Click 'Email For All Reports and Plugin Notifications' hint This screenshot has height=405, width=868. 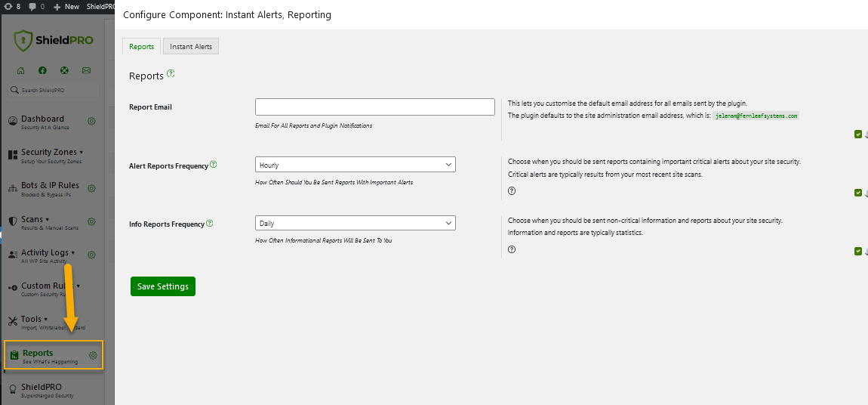pyautogui.click(x=313, y=125)
